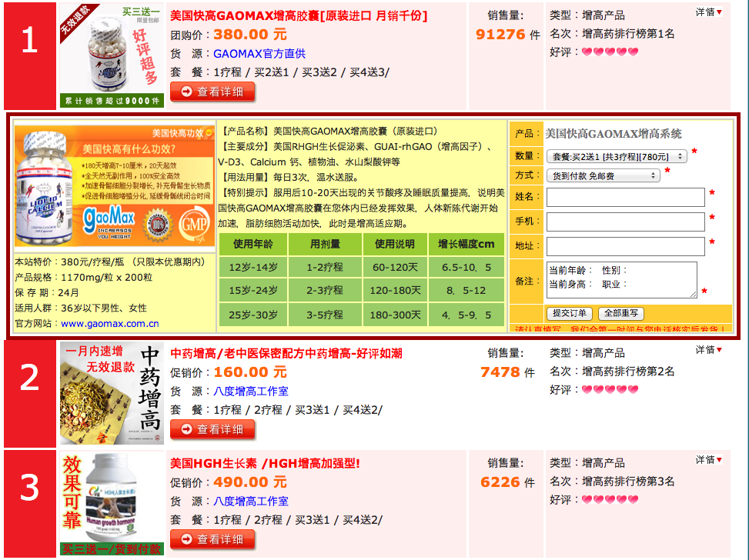Open title 中药增高/老中医保密配方 link
Viewport: 749px width, 560px height.
(x=286, y=353)
